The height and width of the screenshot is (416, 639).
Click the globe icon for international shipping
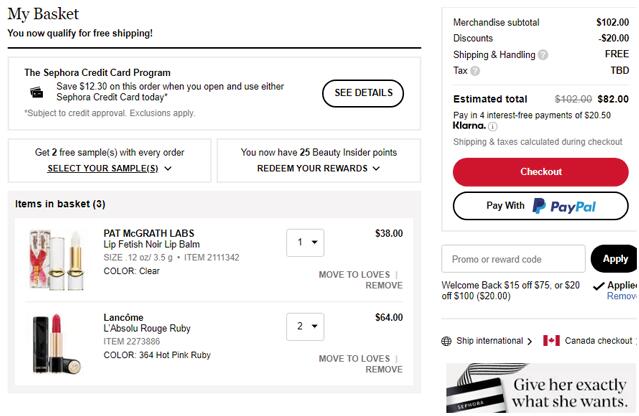pos(447,341)
